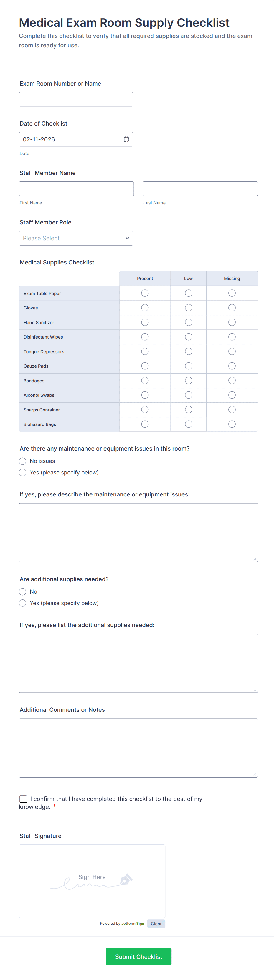Mark Exam Table Paper as Present
The height and width of the screenshot is (980, 274).
[x=145, y=293]
